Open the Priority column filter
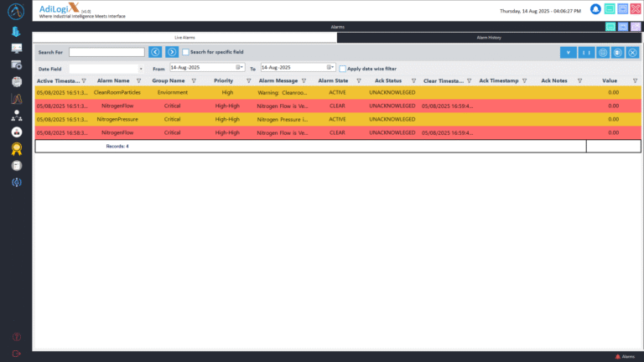644x362 pixels. point(243,80)
